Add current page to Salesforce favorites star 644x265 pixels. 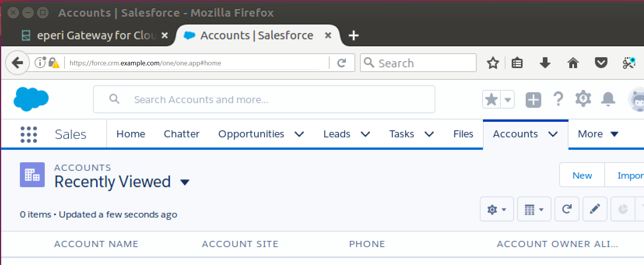(x=492, y=100)
